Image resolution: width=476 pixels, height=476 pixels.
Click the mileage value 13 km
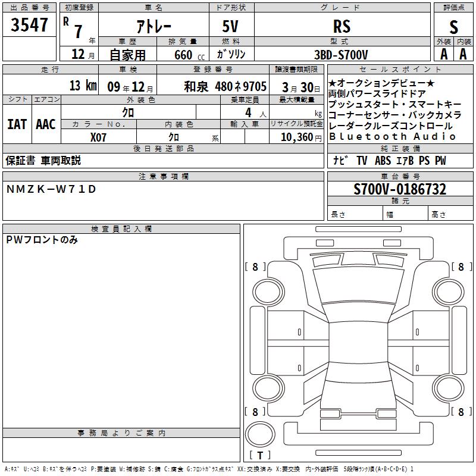82,86
